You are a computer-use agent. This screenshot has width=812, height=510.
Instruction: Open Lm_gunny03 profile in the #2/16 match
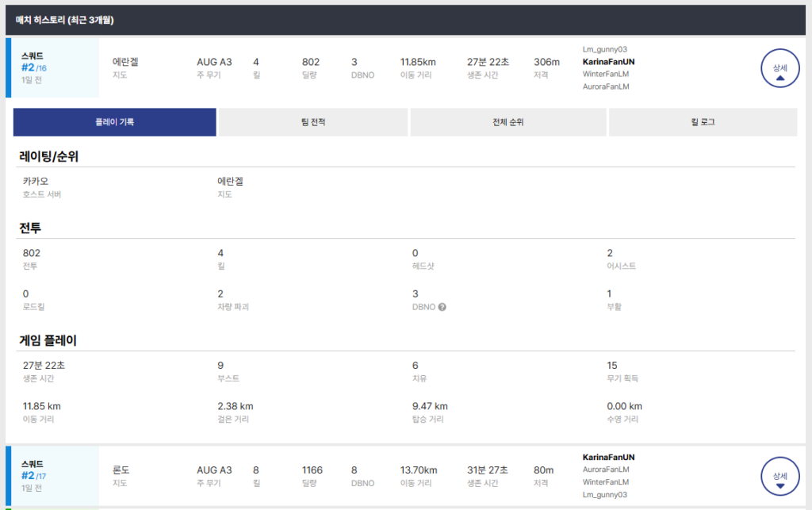click(x=605, y=49)
